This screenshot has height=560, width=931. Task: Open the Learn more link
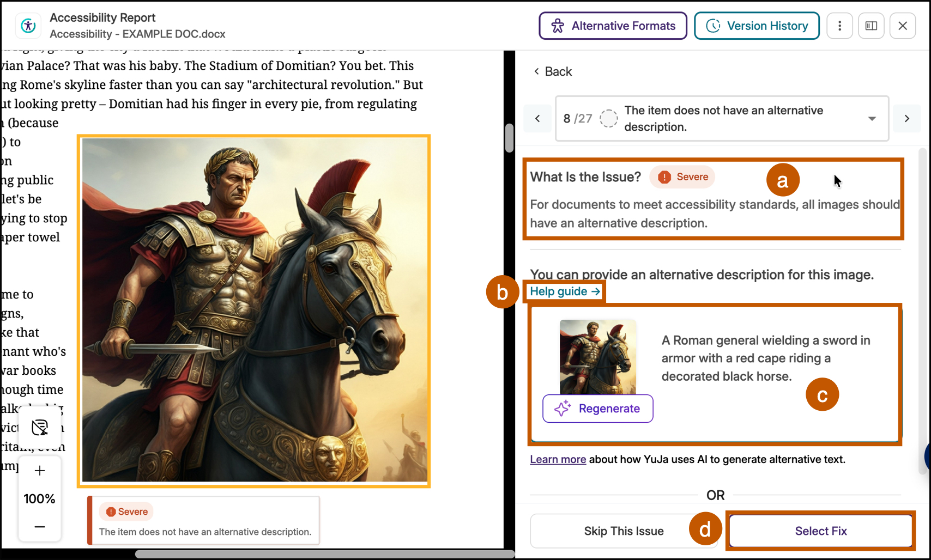pyautogui.click(x=558, y=459)
